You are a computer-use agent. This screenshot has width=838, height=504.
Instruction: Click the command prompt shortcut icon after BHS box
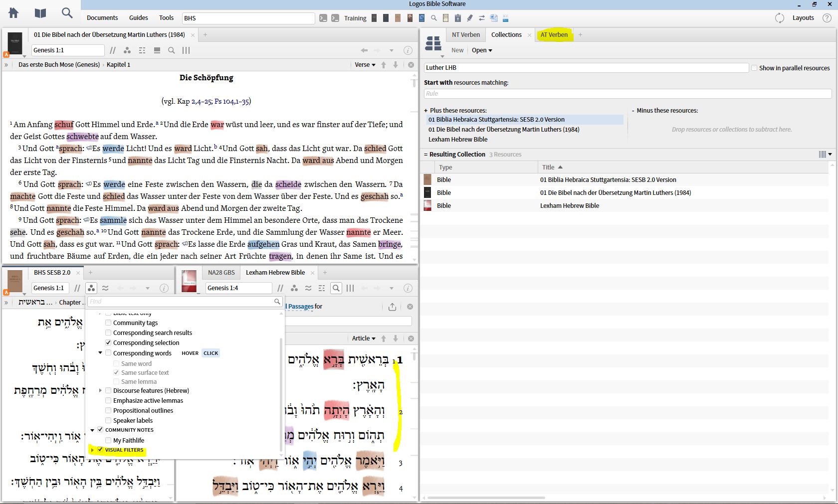tap(323, 18)
